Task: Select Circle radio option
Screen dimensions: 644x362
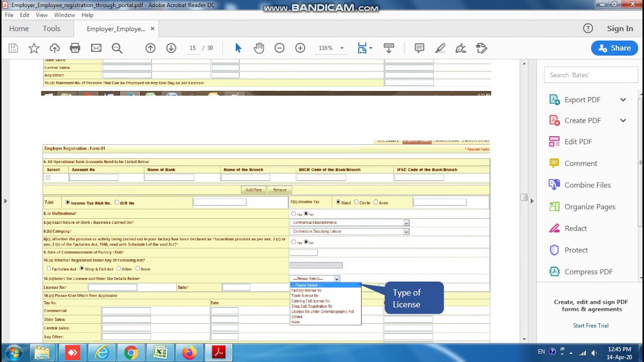Action: (x=357, y=202)
